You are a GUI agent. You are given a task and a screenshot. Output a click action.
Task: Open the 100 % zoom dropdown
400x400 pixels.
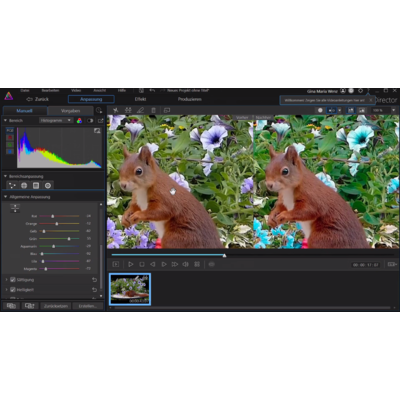[x=383, y=110]
